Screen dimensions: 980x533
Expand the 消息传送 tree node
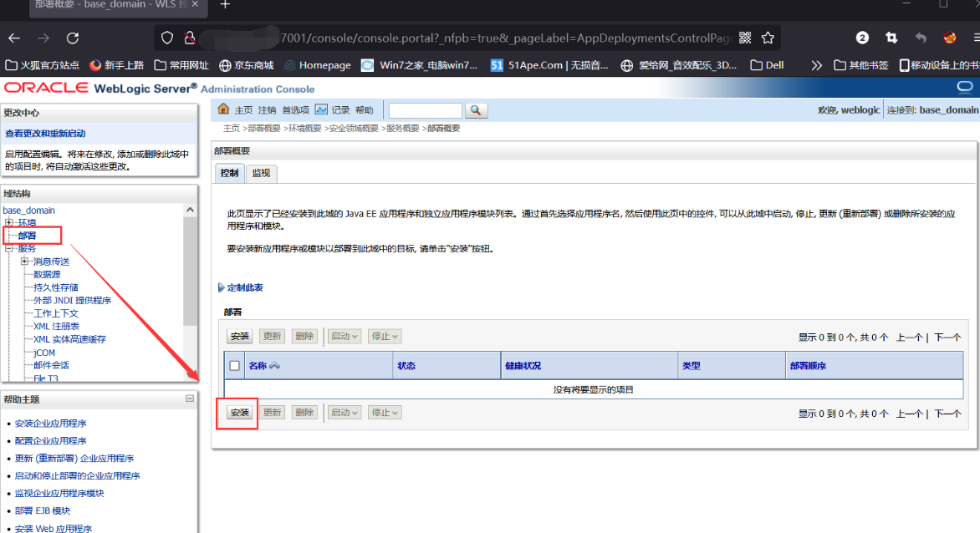click(x=24, y=261)
